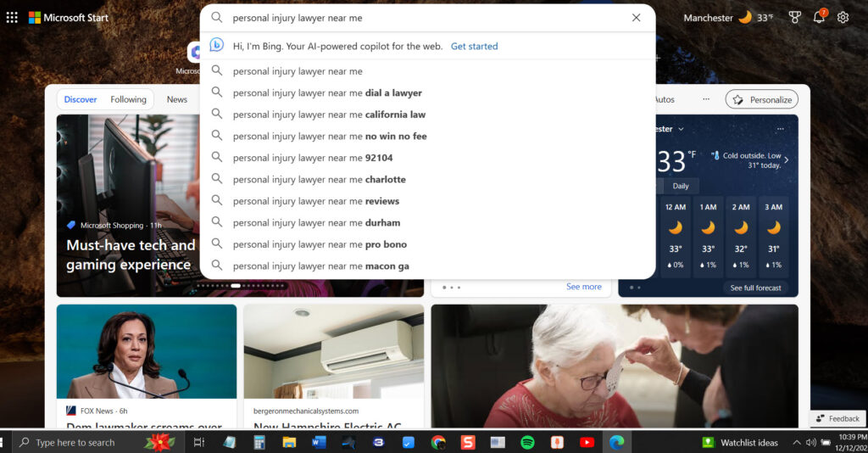Select suggestion ending 'reviews'
Viewport: 868px width, 453px height.
coord(427,201)
